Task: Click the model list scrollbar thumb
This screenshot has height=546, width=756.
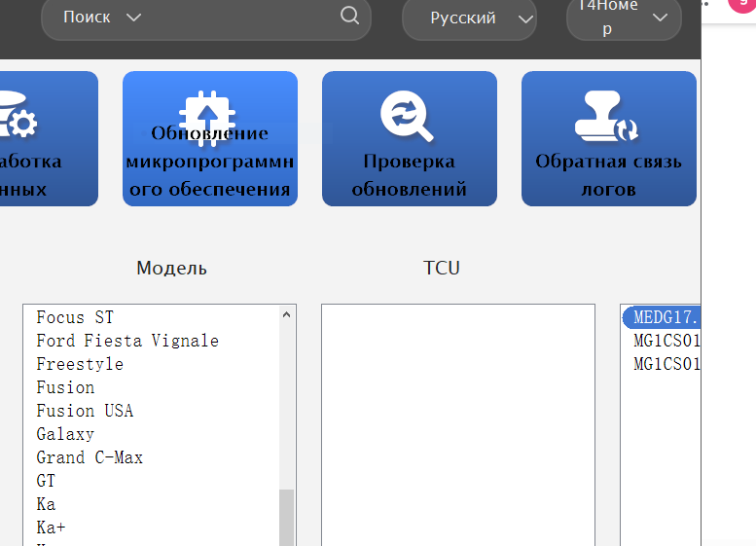Action: point(286,518)
